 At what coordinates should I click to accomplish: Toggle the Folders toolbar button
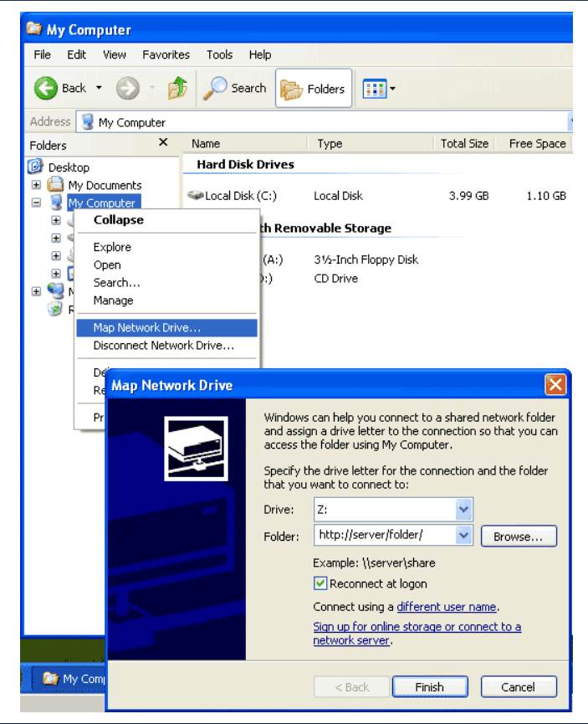pos(314,88)
